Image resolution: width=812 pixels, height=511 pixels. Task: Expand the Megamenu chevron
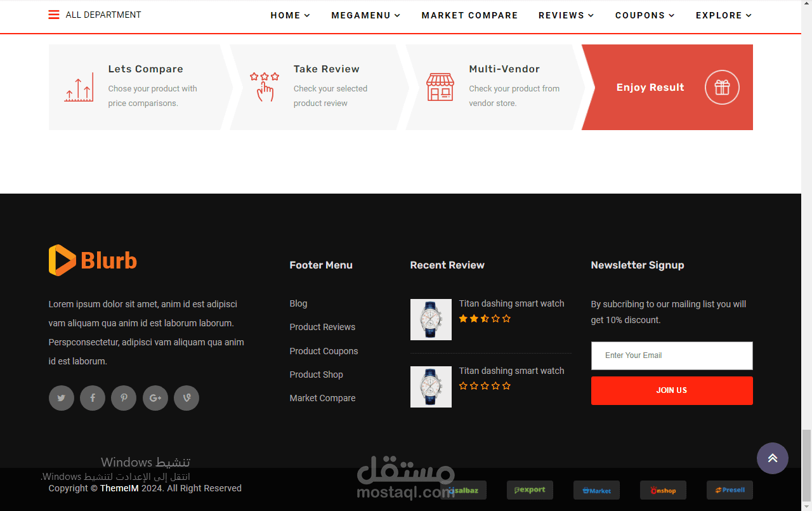[x=397, y=15]
